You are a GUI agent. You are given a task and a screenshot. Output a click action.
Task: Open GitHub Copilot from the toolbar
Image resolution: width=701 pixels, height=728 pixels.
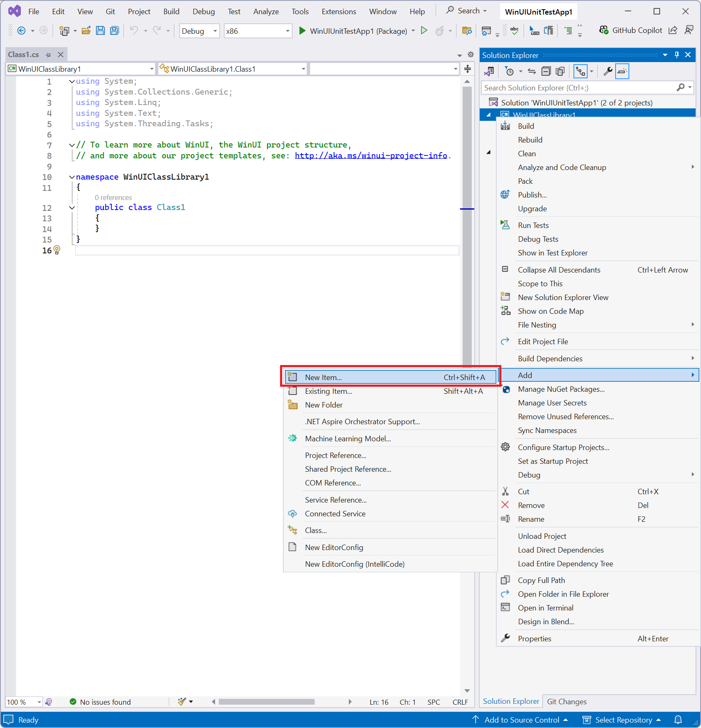click(631, 30)
